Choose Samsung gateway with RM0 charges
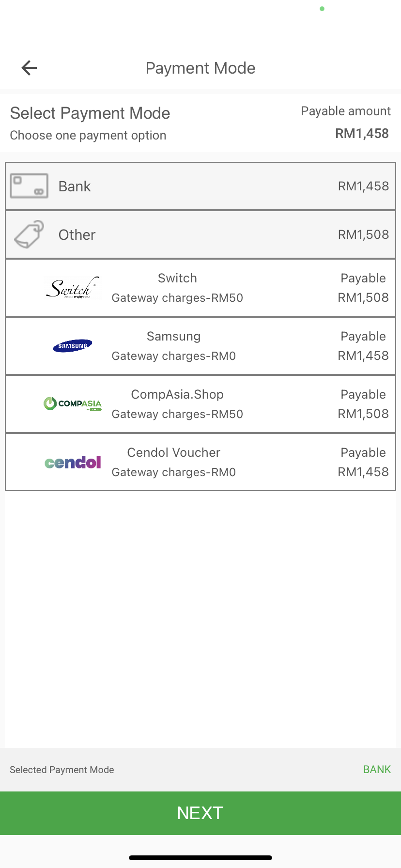 tap(173, 346)
